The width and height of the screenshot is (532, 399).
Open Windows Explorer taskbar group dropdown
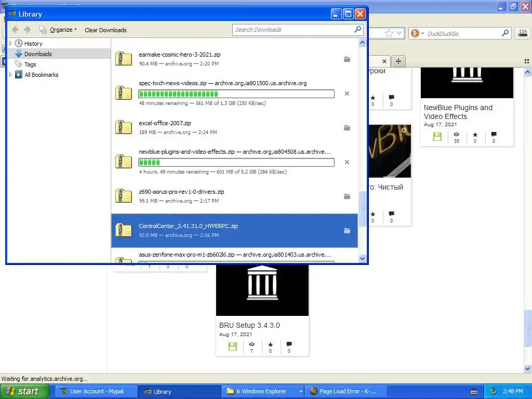(x=301, y=392)
